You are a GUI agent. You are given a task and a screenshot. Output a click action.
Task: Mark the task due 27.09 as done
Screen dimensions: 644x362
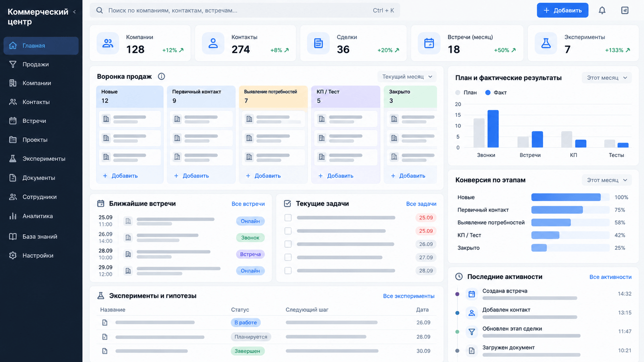coord(288,257)
